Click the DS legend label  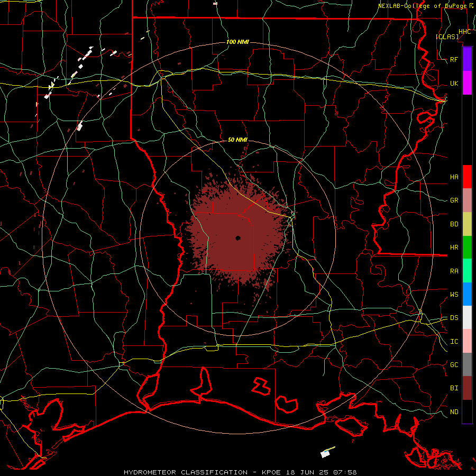coord(454,318)
